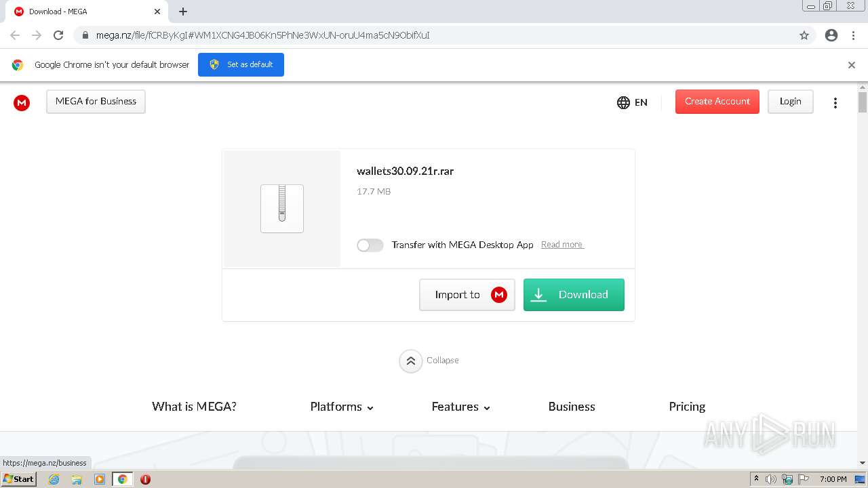Click the rar archive file thumbnail

pos(282,209)
